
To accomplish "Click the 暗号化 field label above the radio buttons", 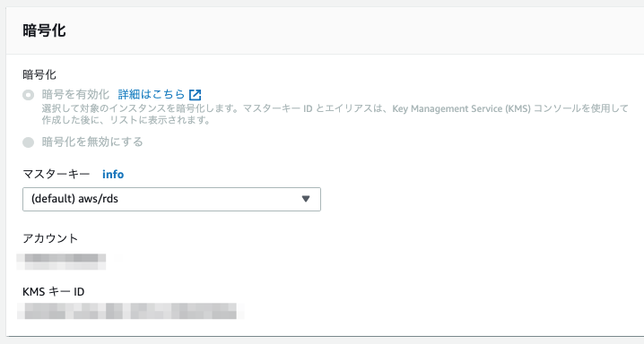I will pos(39,74).
